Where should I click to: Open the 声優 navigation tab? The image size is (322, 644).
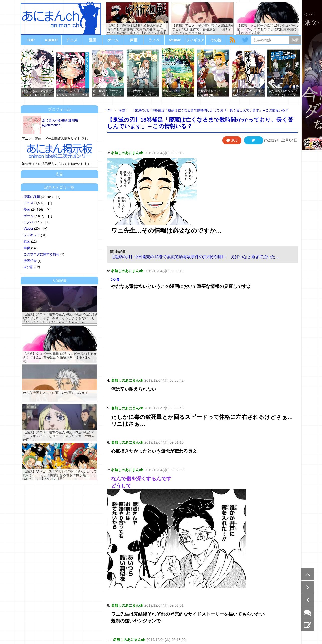[134, 40]
